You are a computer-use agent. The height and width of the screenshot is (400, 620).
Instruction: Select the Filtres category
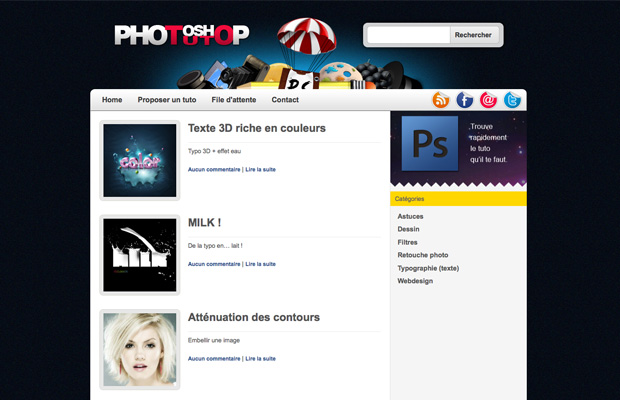[x=407, y=242]
